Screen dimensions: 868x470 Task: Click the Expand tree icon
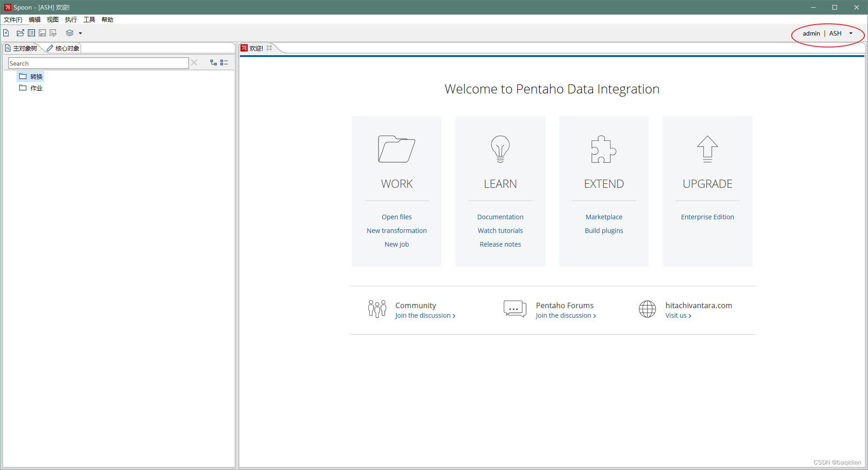[x=213, y=62]
